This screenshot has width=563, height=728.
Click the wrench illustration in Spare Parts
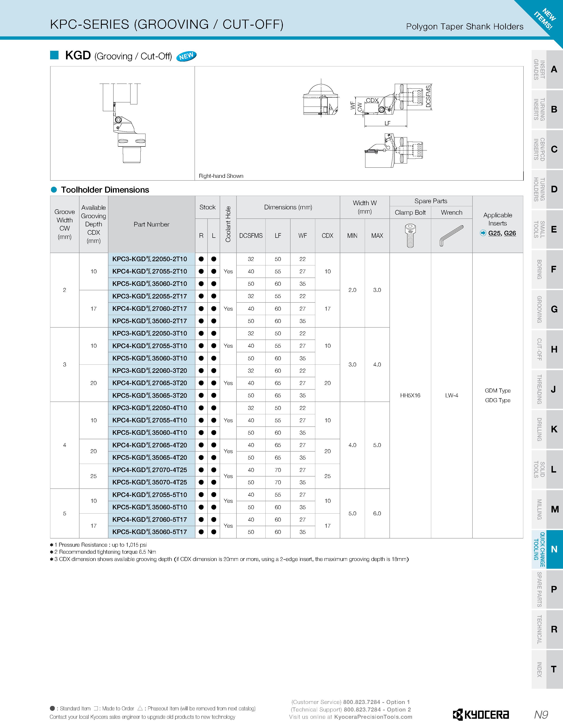click(x=452, y=236)
